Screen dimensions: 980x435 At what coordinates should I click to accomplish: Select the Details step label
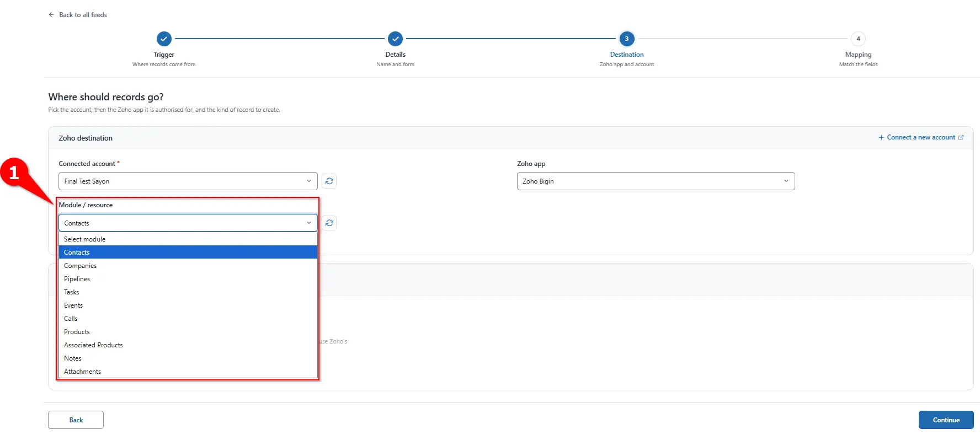395,55
